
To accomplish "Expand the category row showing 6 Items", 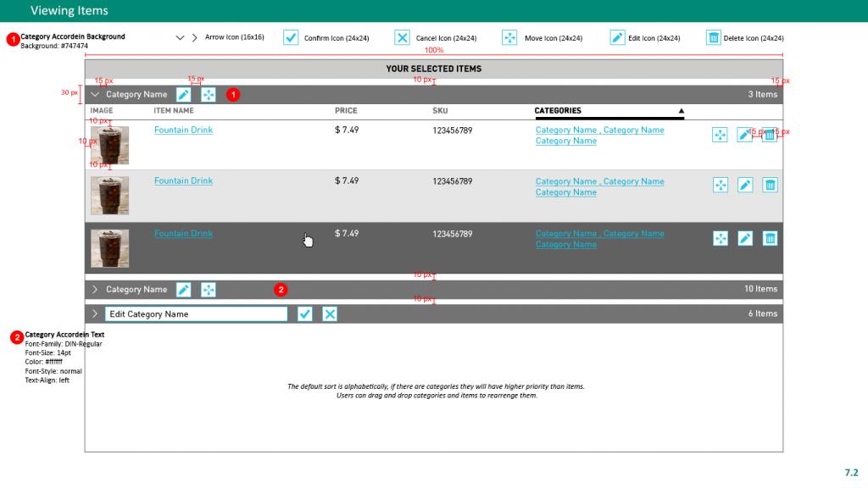I will pos(95,314).
